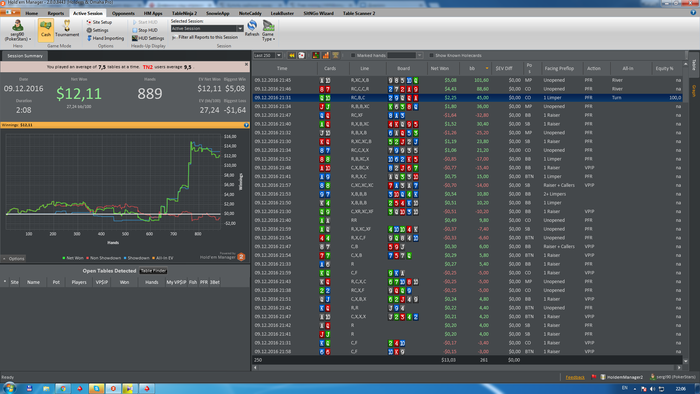Sort by Net Won column
700x394 pixels.
pyautogui.click(x=440, y=68)
